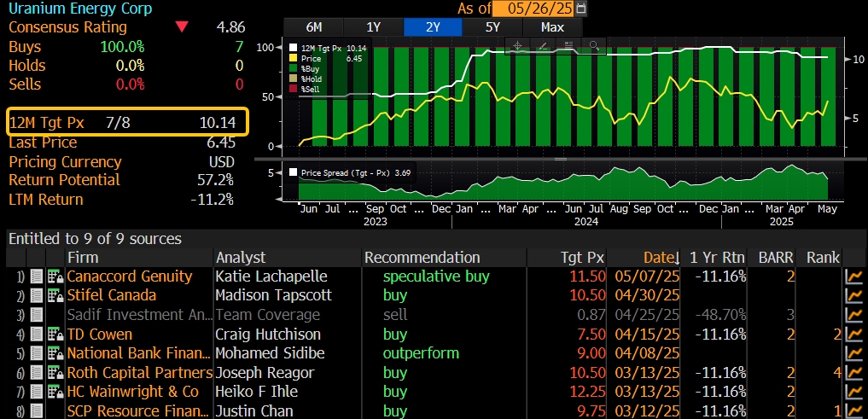Toggle the Price line in chart legend
Viewport: 868px width, 419px height.
pyautogui.click(x=310, y=58)
